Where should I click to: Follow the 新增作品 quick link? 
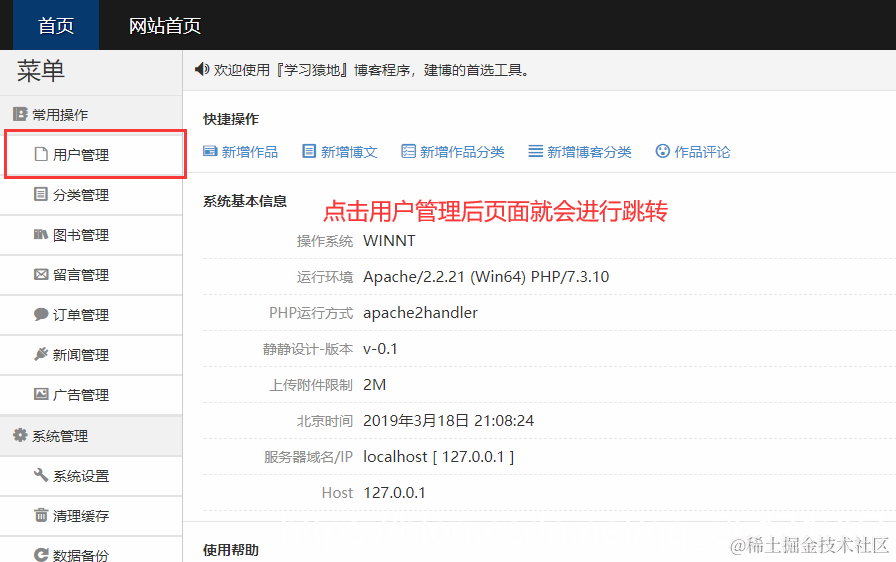pyautogui.click(x=250, y=152)
